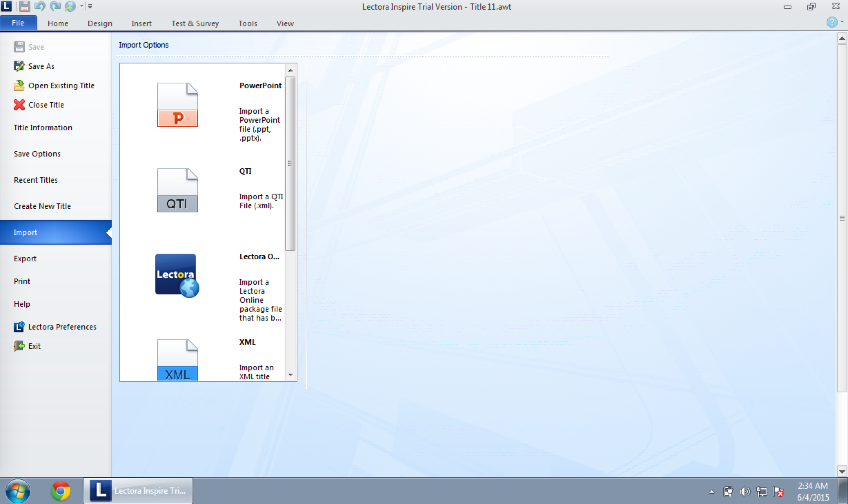Launch Google Chrome from taskbar
Screen dimensions: 848x504
[61, 491]
